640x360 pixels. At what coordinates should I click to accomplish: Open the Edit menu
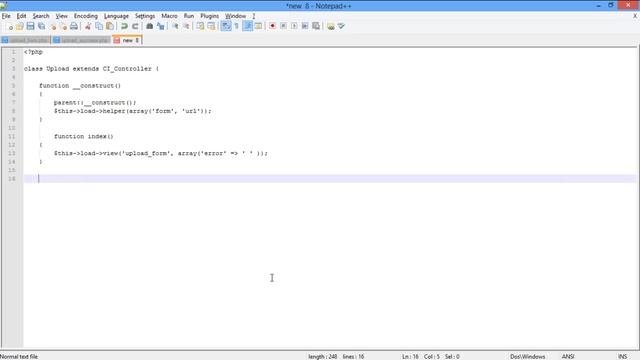21,16
